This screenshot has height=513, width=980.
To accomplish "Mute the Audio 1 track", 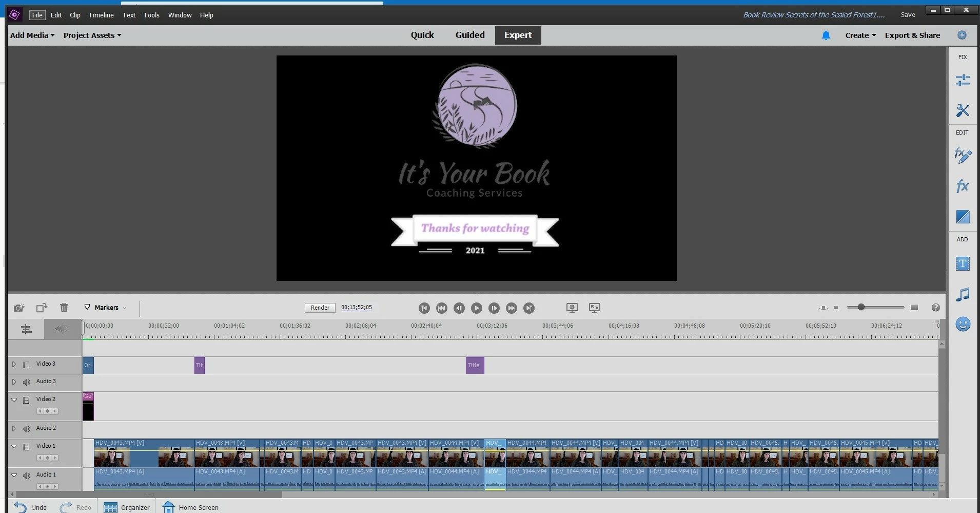I will (27, 476).
